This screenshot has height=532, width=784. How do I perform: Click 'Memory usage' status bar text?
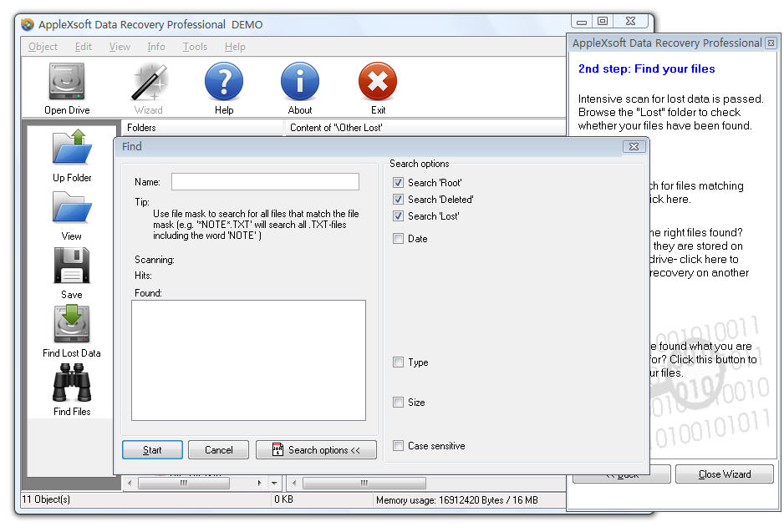click(457, 499)
